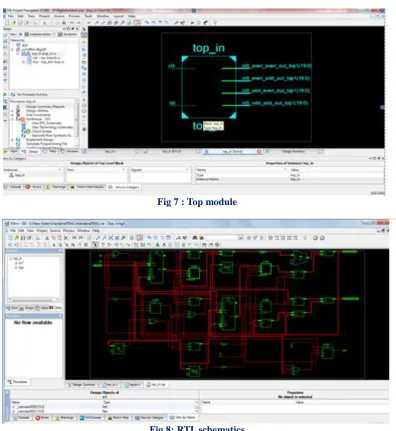The image size is (396, 431).
Task: Switch to Design Summary editor tab in top window
Action: 293,152
